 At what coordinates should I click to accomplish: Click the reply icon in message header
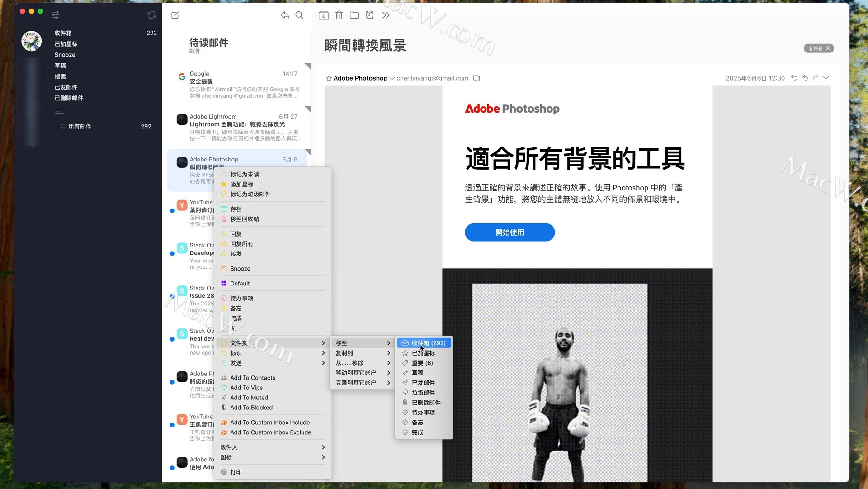coord(794,78)
